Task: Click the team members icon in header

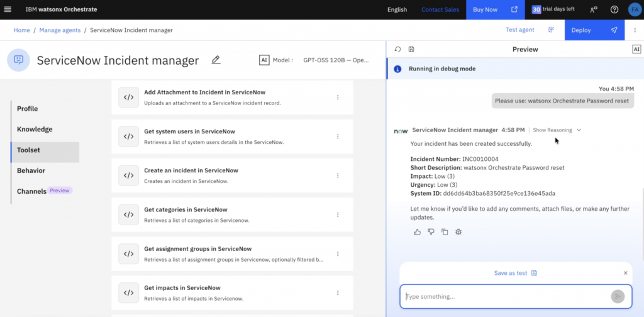Action: click(x=594, y=9)
